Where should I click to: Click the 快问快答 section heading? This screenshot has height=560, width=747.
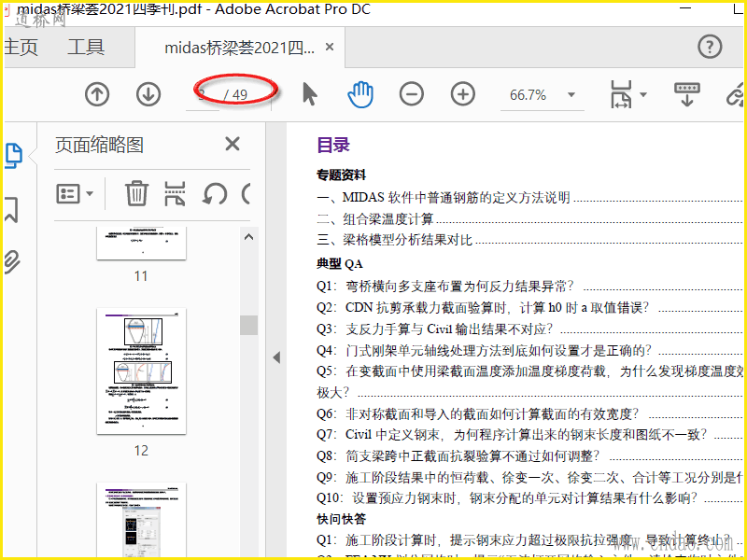341,519
